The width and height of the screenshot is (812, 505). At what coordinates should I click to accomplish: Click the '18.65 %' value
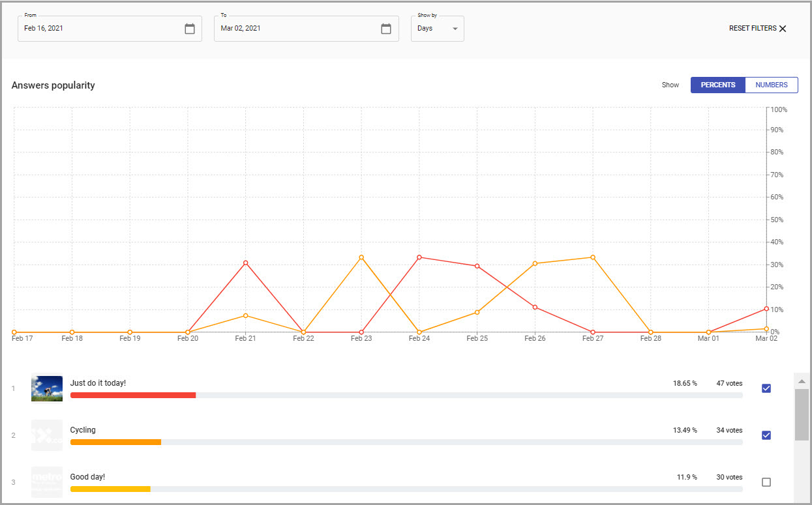pos(685,383)
